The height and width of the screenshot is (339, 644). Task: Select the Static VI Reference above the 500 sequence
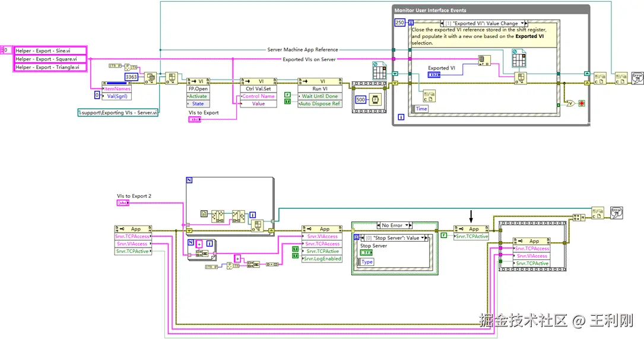point(379,71)
